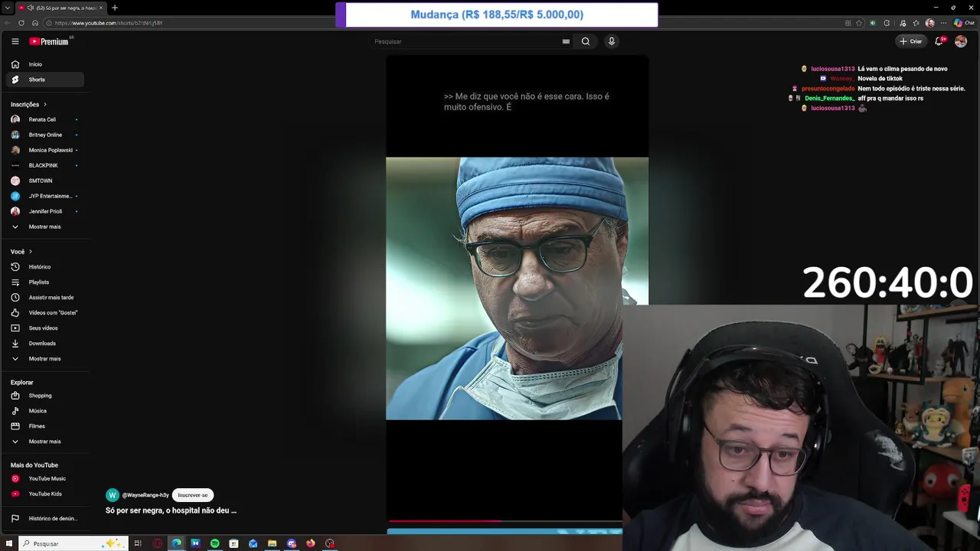Image resolution: width=980 pixels, height=551 pixels.
Task: Click the Inscrever-se subscribe button
Action: (x=193, y=495)
